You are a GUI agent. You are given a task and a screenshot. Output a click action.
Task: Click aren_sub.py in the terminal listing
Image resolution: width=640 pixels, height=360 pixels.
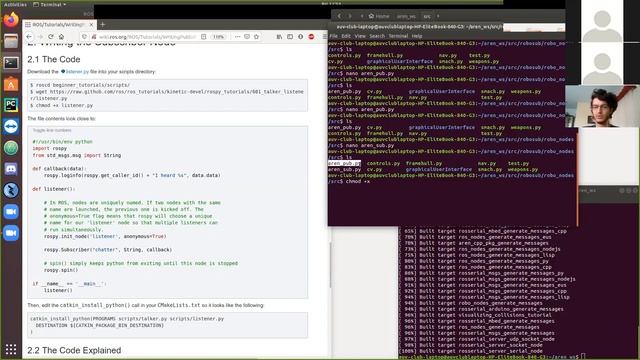pyautogui.click(x=344, y=169)
